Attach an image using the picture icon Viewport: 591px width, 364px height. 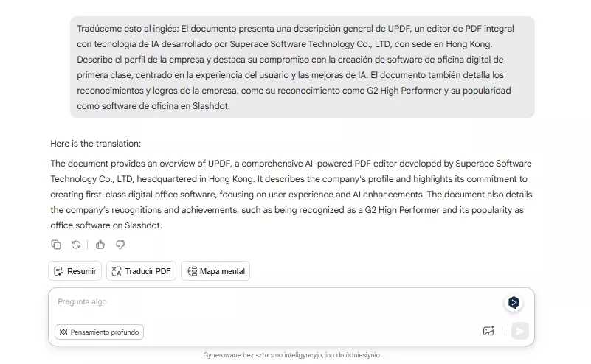point(488,331)
